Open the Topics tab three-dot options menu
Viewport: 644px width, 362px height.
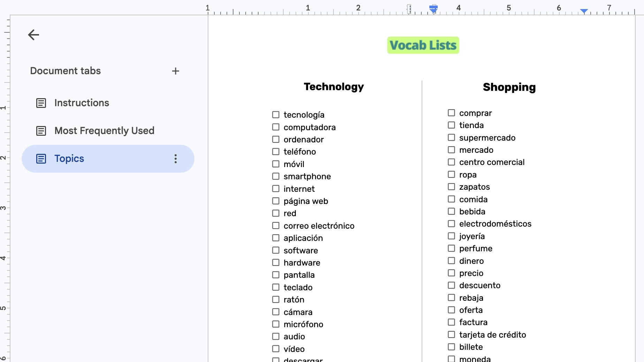tap(176, 159)
